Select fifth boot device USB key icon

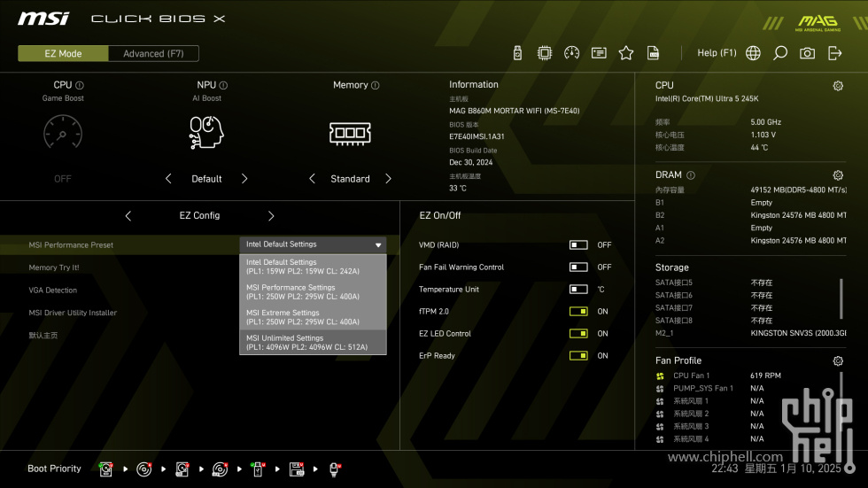258,469
